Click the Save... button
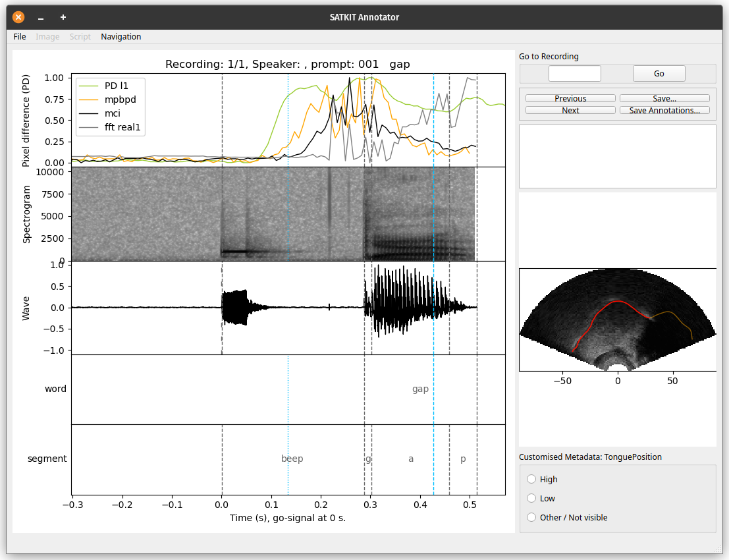729x560 pixels. point(664,98)
